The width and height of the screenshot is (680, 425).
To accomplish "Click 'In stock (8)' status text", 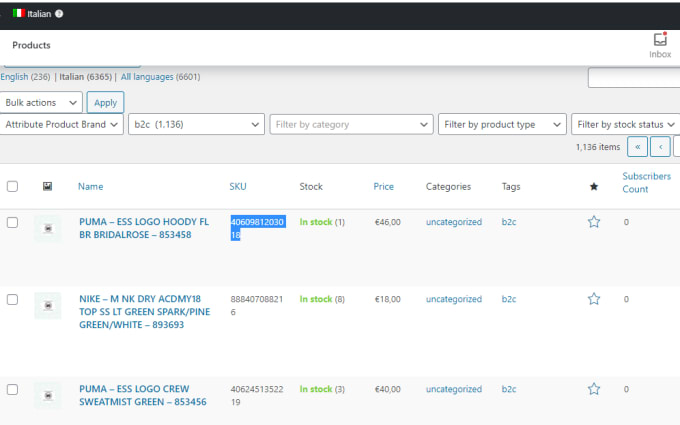I will 322,299.
